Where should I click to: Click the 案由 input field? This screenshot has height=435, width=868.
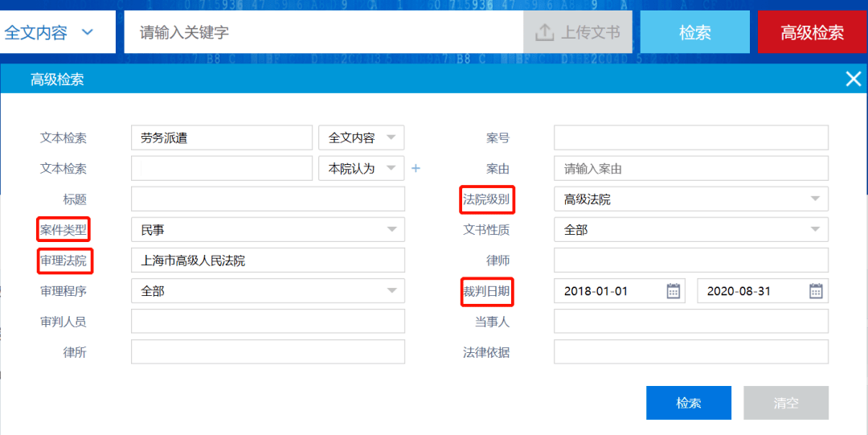pos(690,169)
